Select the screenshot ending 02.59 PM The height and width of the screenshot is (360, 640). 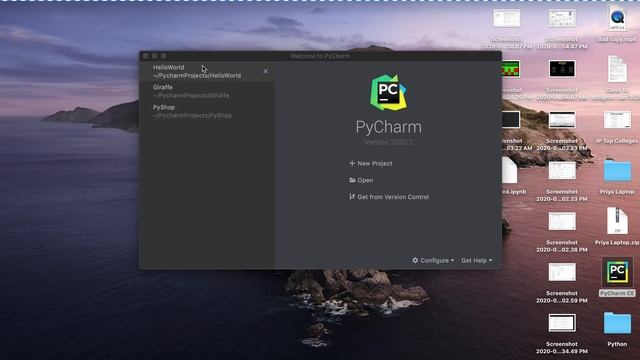click(x=562, y=272)
